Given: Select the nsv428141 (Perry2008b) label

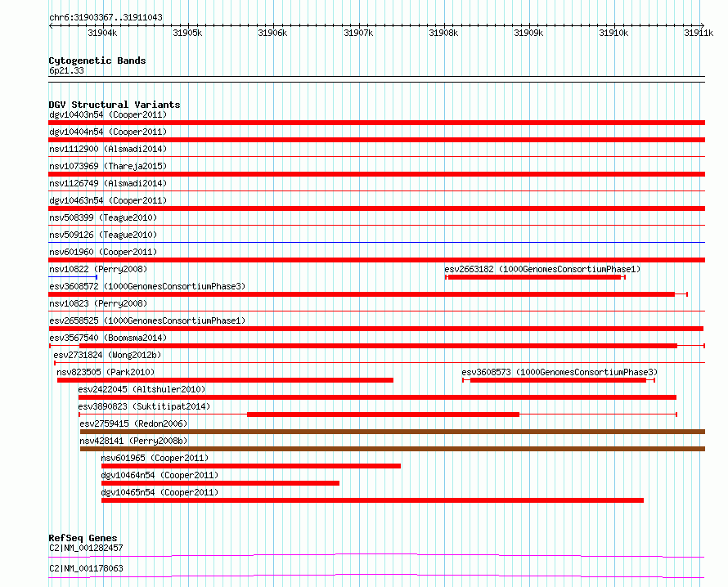Looking at the screenshot, I should pos(133,441).
